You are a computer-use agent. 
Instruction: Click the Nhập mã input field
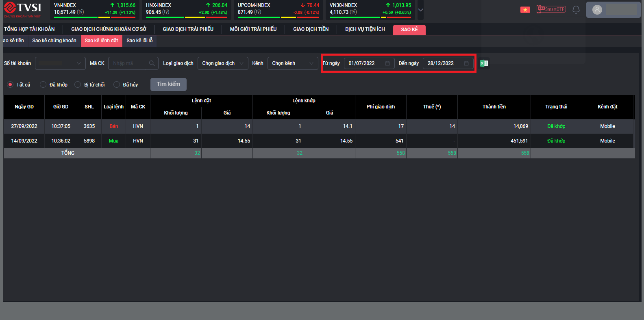coord(129,63)
